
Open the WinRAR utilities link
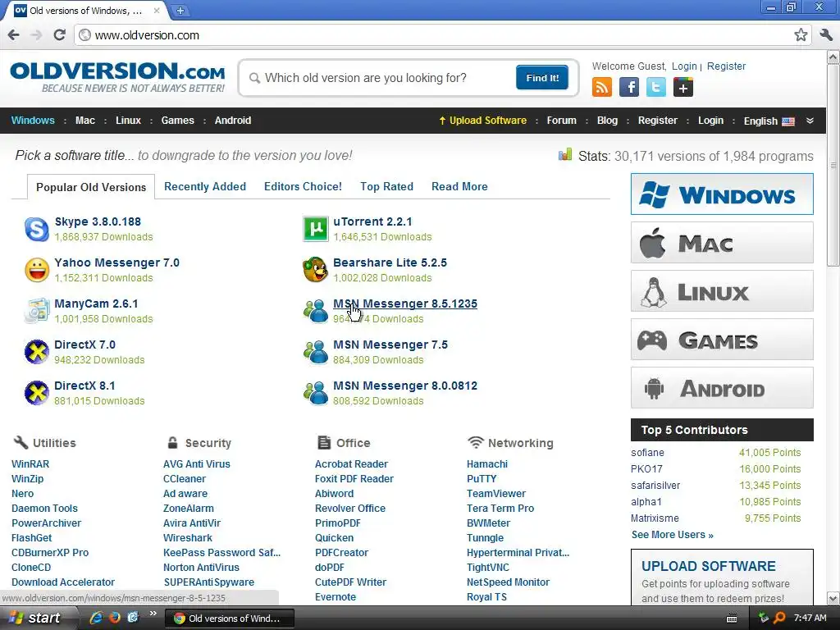pyautogui.click(x=30, y=464)
